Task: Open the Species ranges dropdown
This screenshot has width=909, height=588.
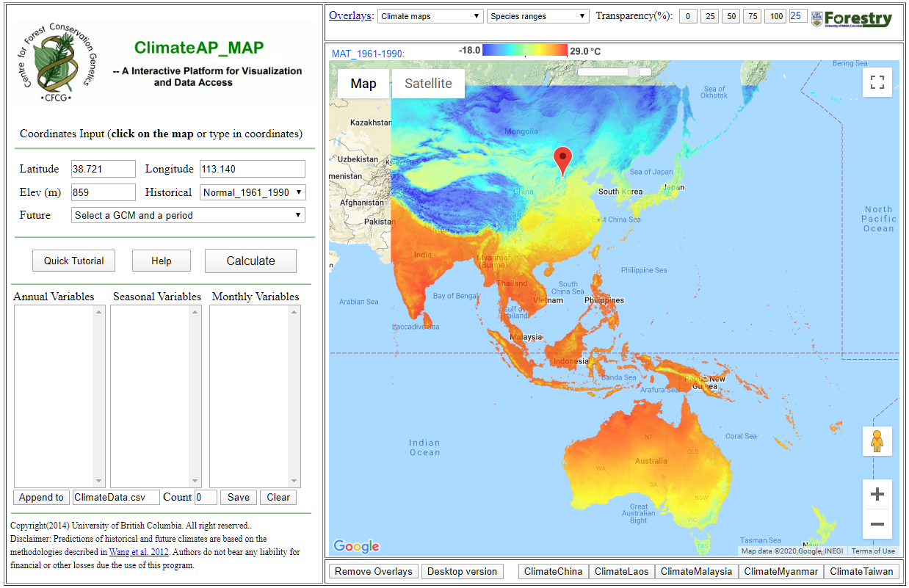Action: click(x=537, y=15)
